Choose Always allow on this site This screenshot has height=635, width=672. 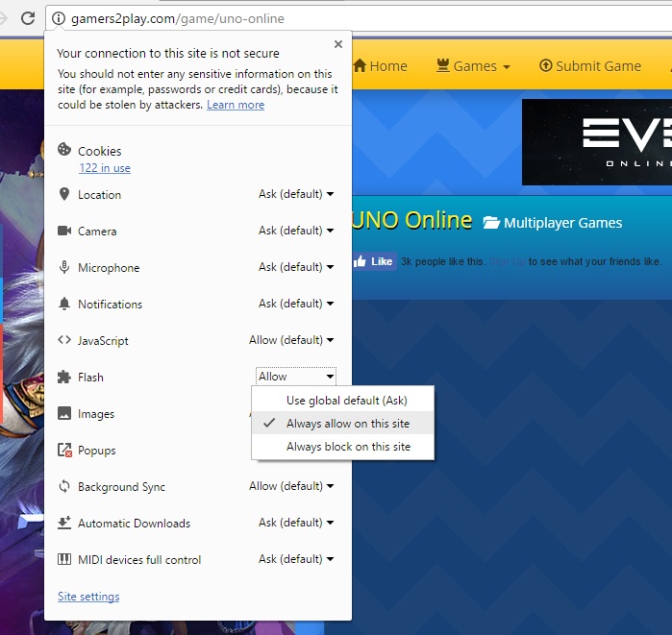coord(343,424)
